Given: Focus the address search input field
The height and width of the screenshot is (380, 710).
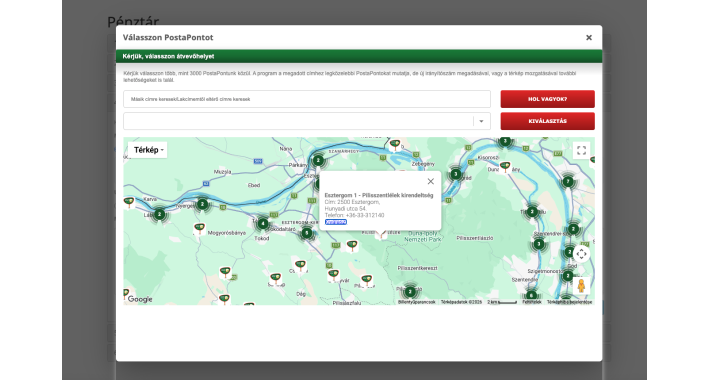Looking at the screenshot, I should click(x=307, y=99).
